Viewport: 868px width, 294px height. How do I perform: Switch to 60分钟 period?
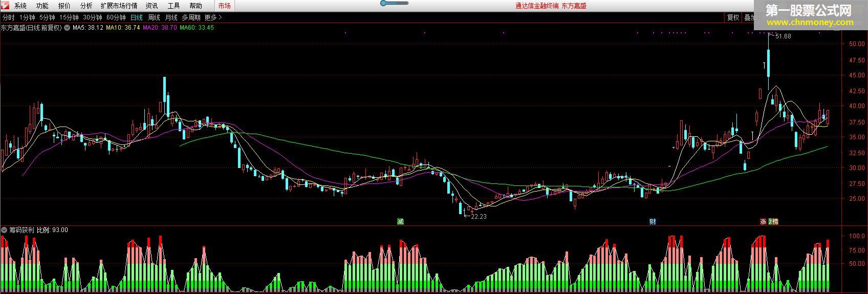point(116,17)
